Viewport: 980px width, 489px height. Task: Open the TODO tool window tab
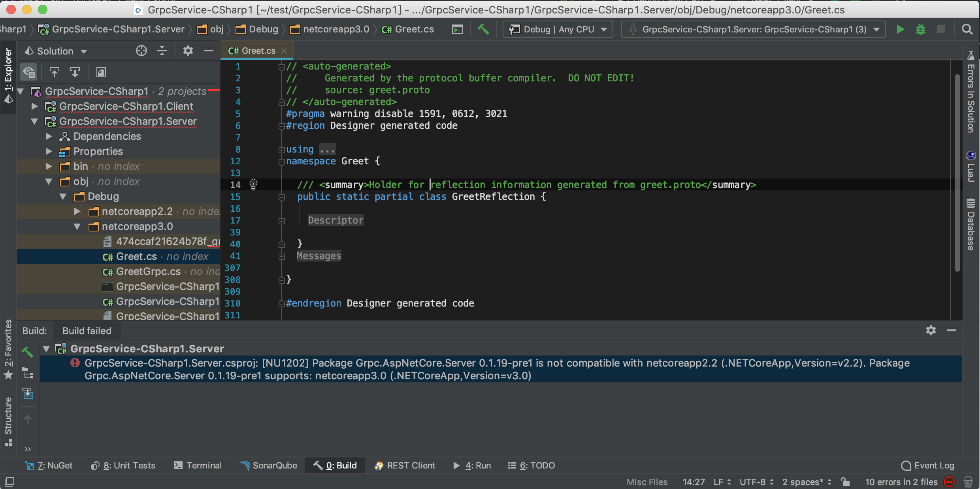tap(531, 465)
